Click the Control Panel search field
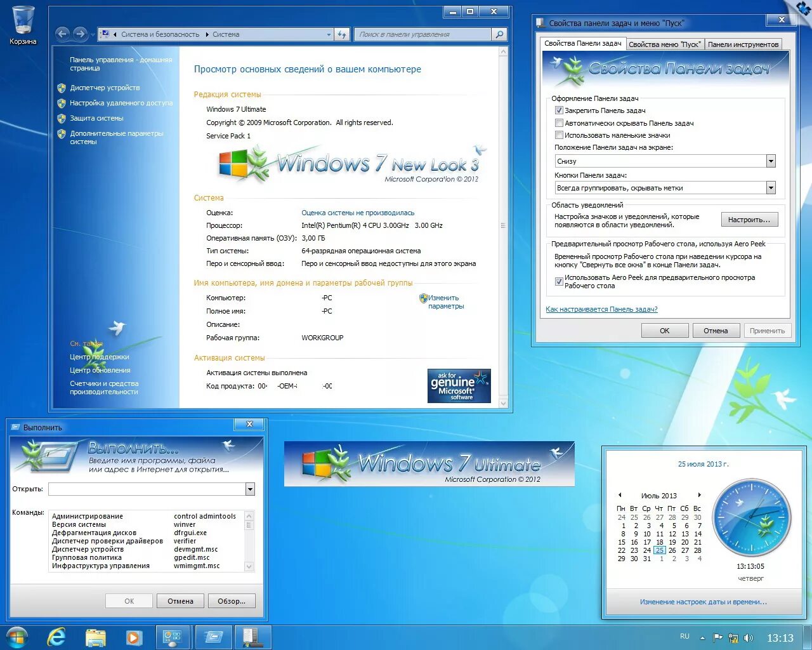This screenshot has height=650, width=812. pos(422,34)
